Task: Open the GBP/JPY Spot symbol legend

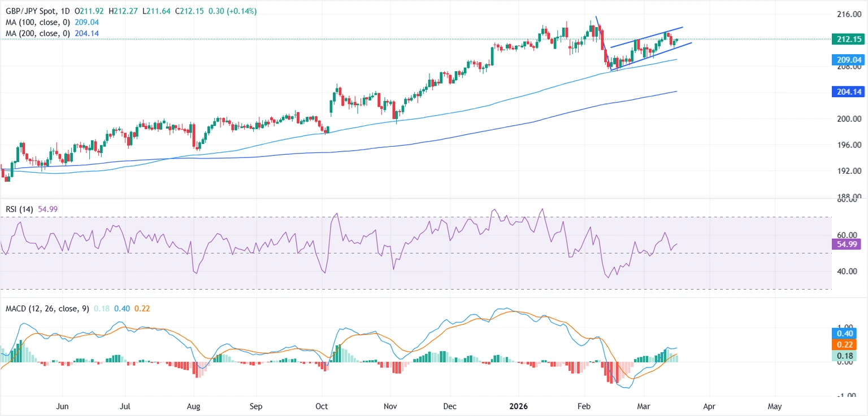Action: click(x=33, y=10)
